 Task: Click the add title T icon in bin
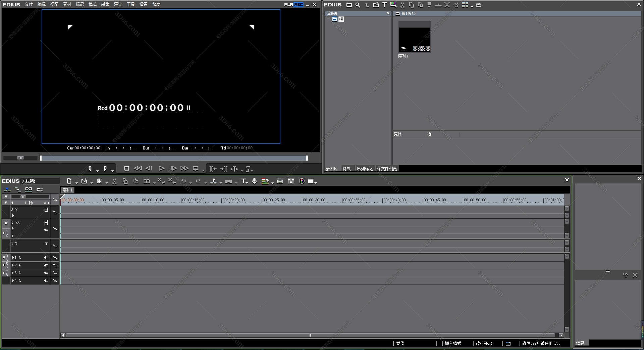point(384,5)
